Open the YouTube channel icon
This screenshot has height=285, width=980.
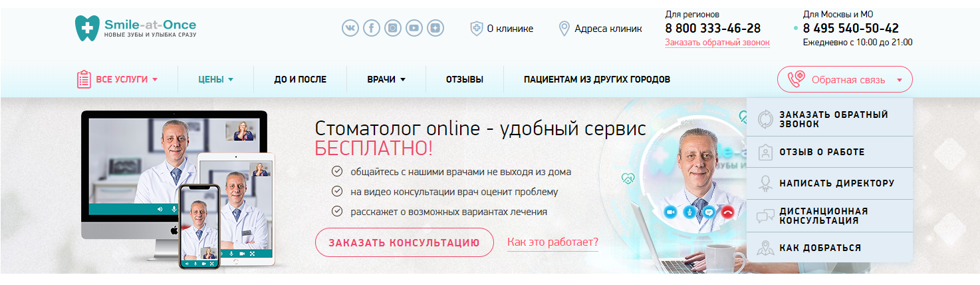pyautogui.click(x=414, y=28)
